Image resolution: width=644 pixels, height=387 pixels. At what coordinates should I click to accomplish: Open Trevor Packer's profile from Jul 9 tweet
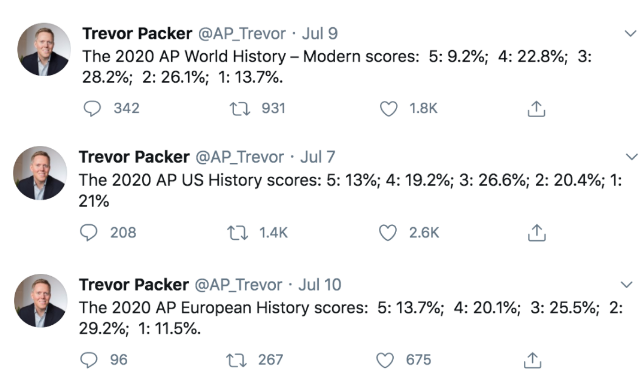pos(137,33)
